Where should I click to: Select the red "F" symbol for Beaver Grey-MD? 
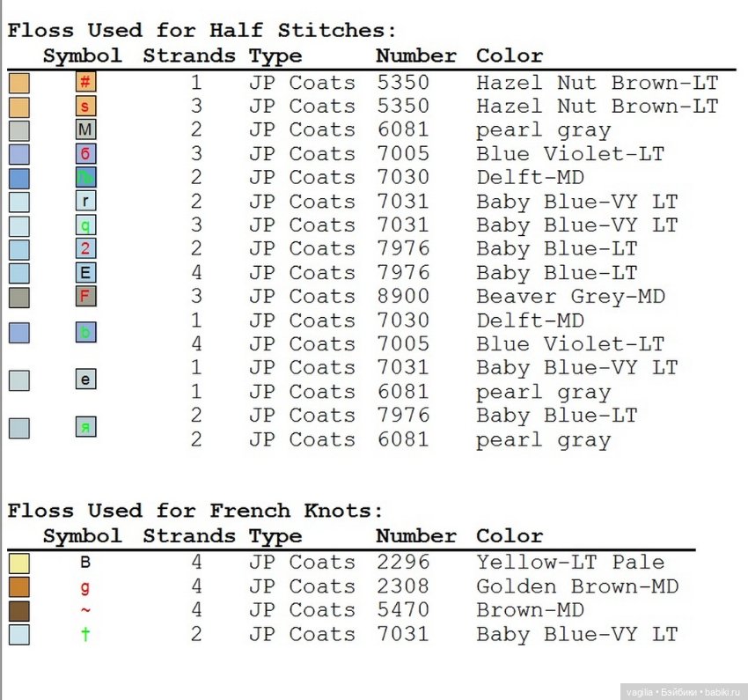coord(85,297)
